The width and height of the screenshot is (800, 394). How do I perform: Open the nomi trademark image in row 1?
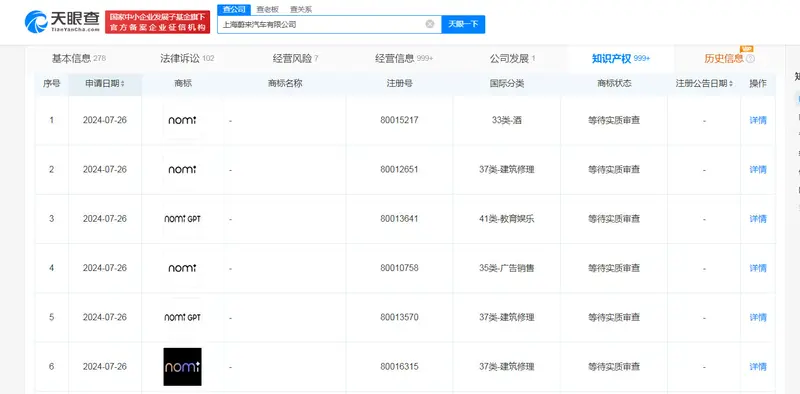coord(183,120)
